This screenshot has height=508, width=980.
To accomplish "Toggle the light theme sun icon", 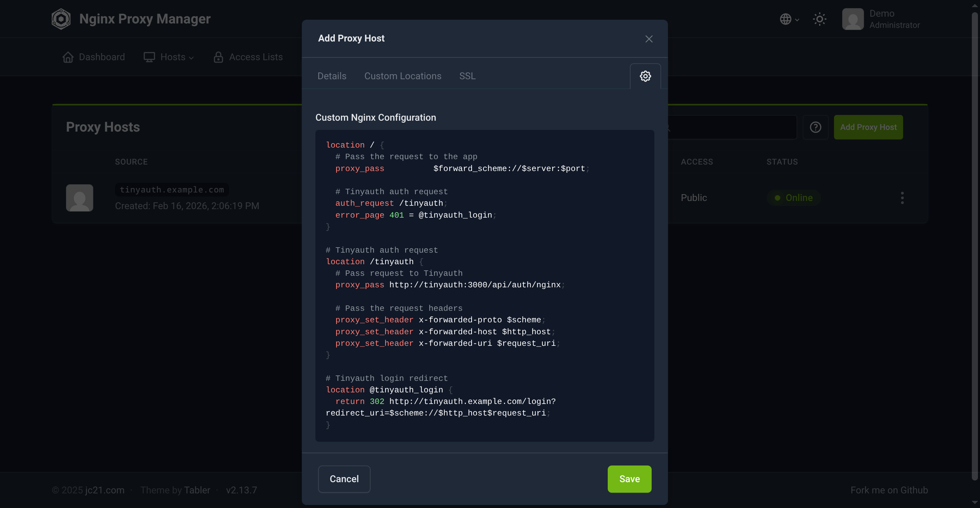I will point(819,19).
